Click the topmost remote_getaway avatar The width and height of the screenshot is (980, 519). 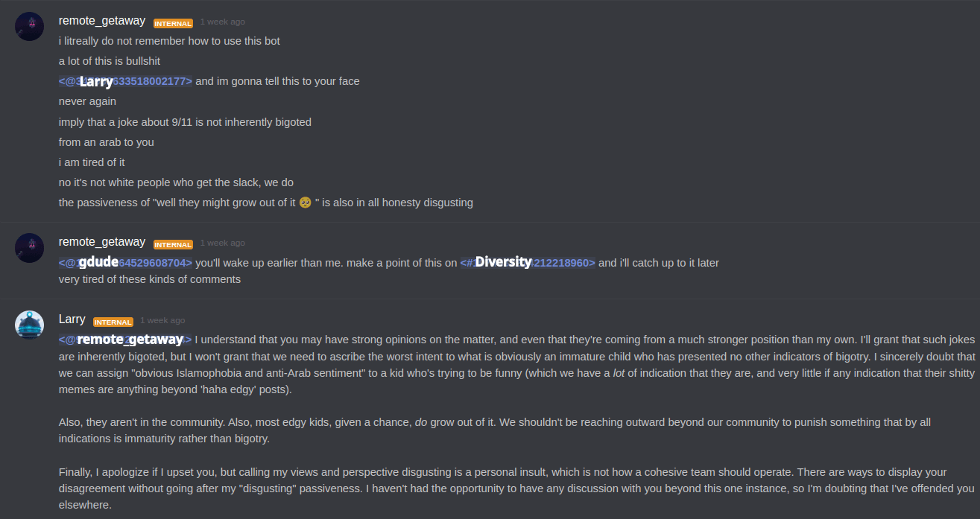[30, 27]
